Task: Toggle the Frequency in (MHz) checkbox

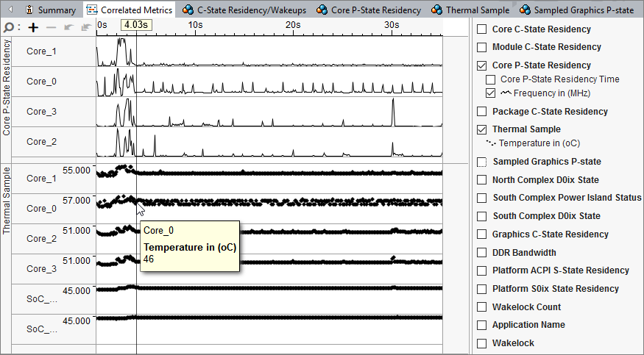Action: pos(491,93)
